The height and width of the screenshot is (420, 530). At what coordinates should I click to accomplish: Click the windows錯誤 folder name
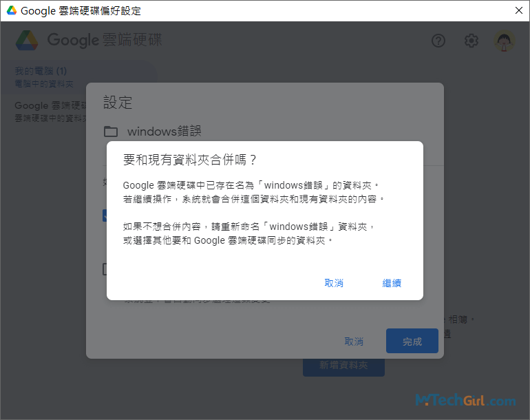164,132
